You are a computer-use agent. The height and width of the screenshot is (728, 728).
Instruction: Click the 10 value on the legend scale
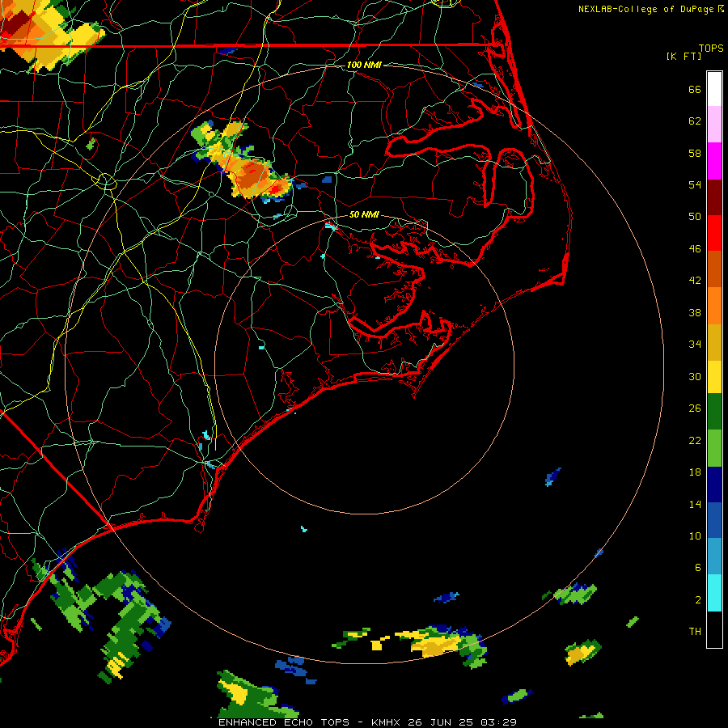click(x=695, y=535)
